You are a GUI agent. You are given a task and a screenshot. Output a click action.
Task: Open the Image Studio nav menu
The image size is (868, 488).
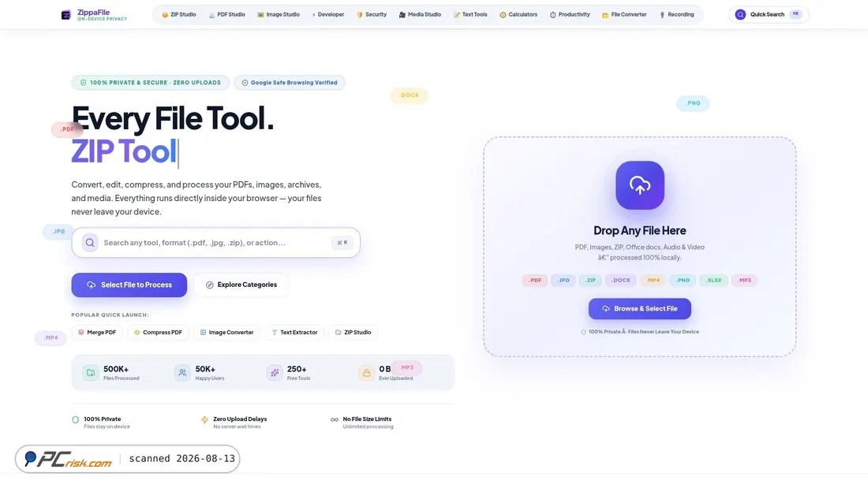279,14
